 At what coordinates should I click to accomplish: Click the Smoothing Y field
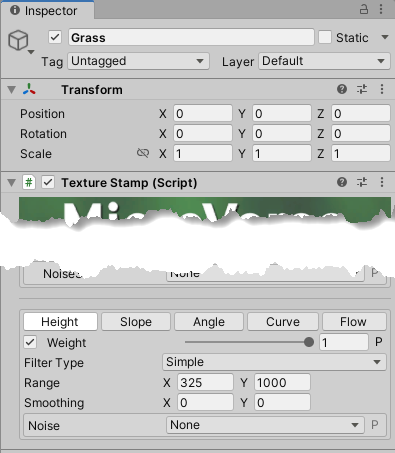coord(282,402)
